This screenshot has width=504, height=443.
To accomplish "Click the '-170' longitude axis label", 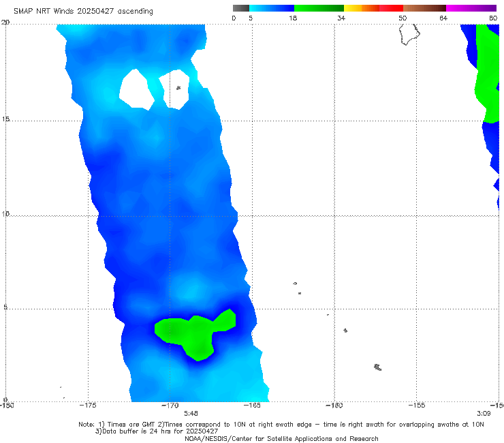I will tap(170, 405).
